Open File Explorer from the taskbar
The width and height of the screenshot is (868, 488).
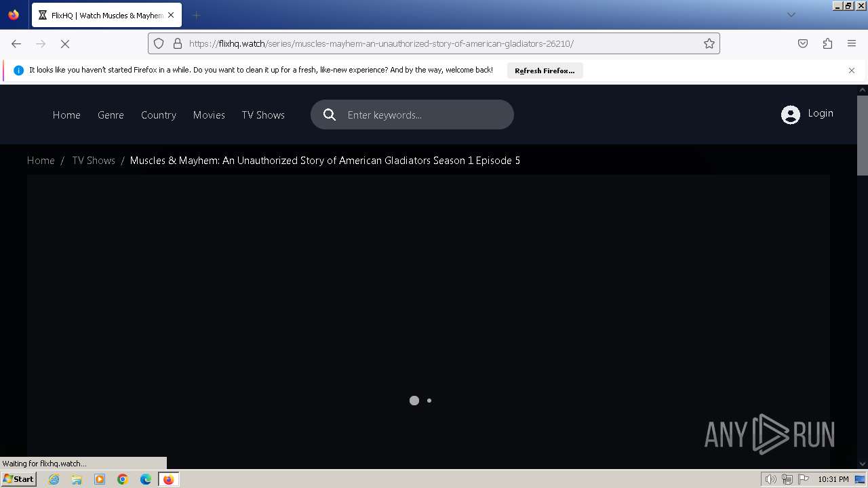click(77, 479)
